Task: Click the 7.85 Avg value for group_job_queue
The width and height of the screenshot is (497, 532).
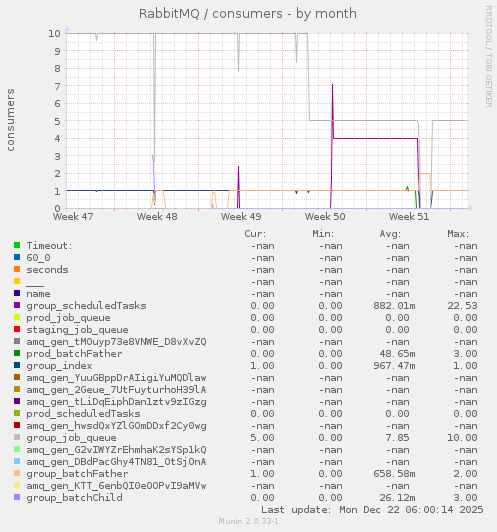Action: point(398,438)
